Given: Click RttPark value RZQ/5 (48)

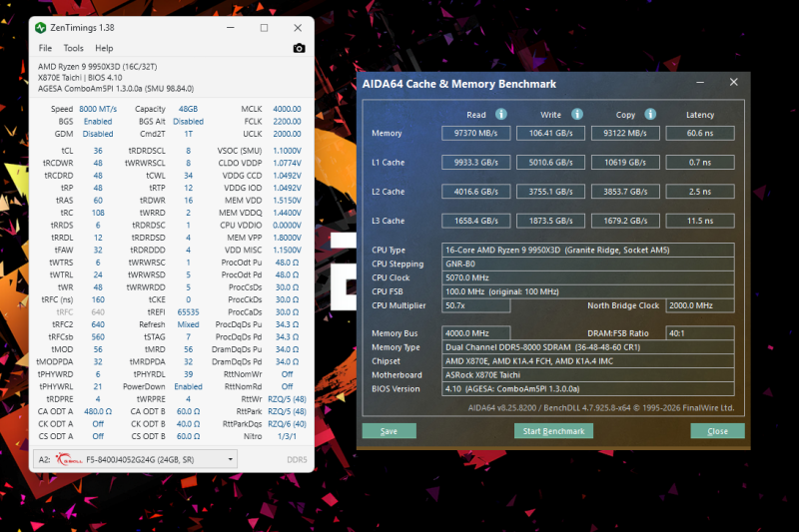Looking at the screenshot, I should point(287,411).
